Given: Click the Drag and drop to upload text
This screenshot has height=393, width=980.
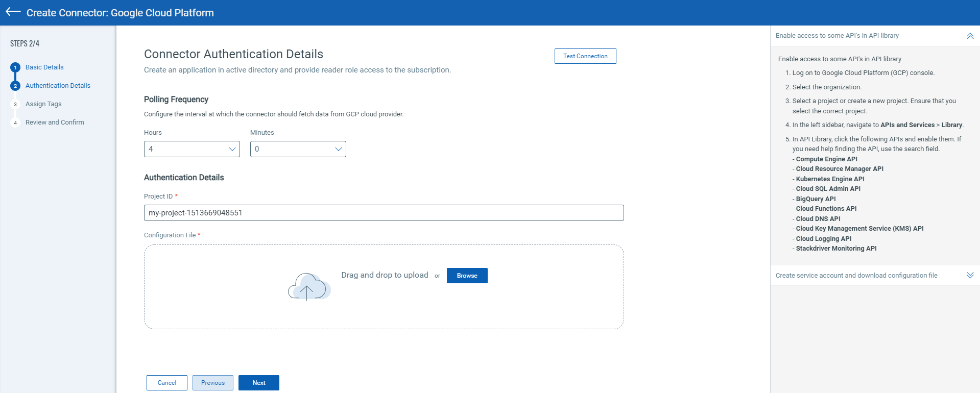Looking at the screenshot, I should (385, 275).
